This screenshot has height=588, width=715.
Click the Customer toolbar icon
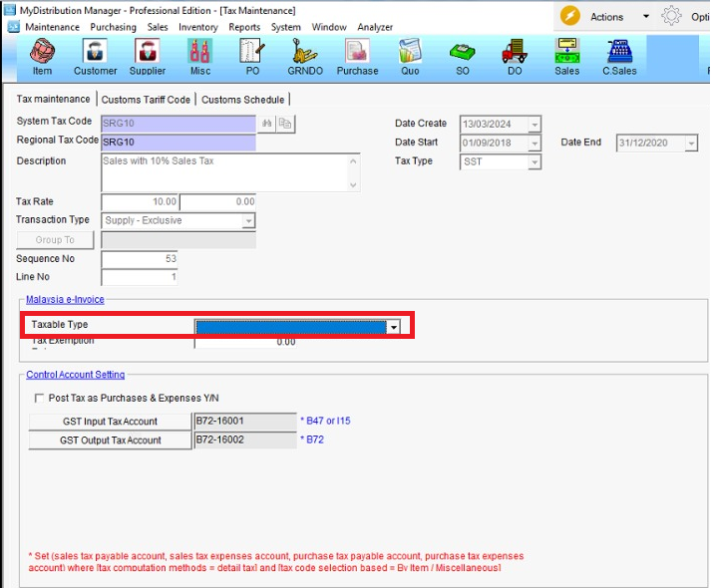coord(95,57)
